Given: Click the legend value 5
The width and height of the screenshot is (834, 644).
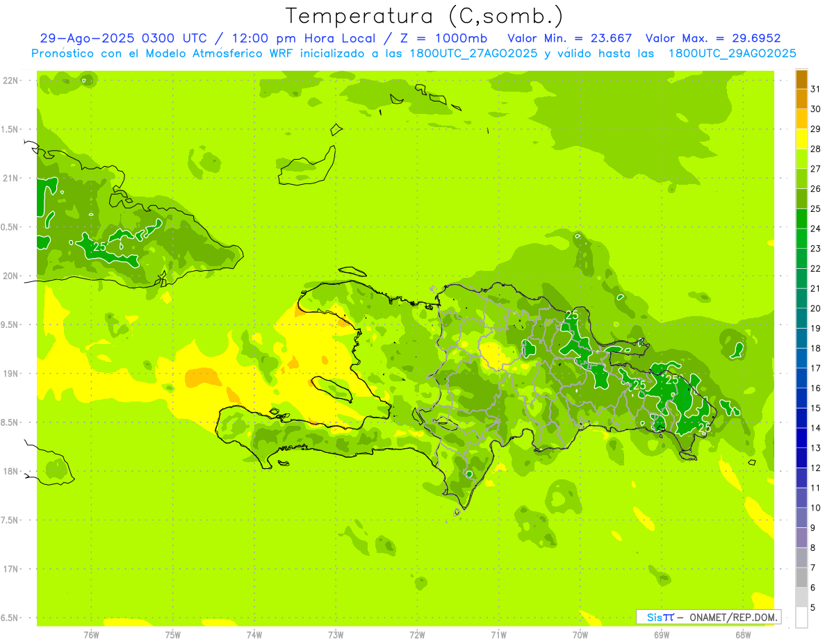Looking at the screenshot, I should click(x=813, y=607).
